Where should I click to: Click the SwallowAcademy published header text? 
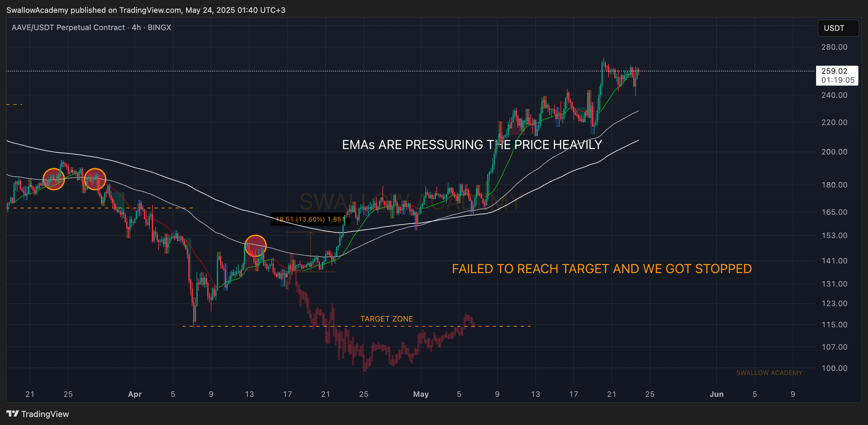(146, 10)
